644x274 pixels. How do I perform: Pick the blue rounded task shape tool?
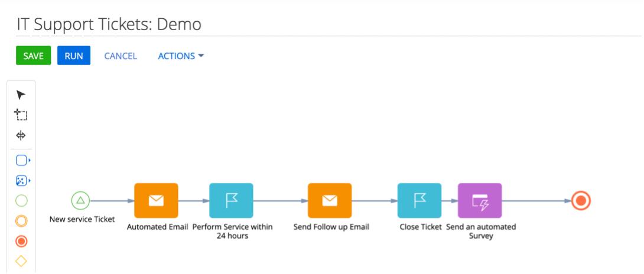21,160
